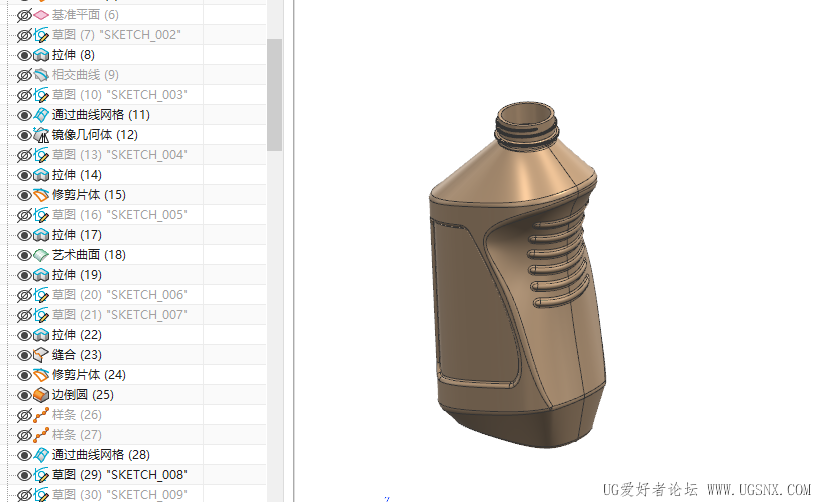Click the sketch icon of SKETCH_003 row
The image size is (816, 502).
[x=41, y=95]
